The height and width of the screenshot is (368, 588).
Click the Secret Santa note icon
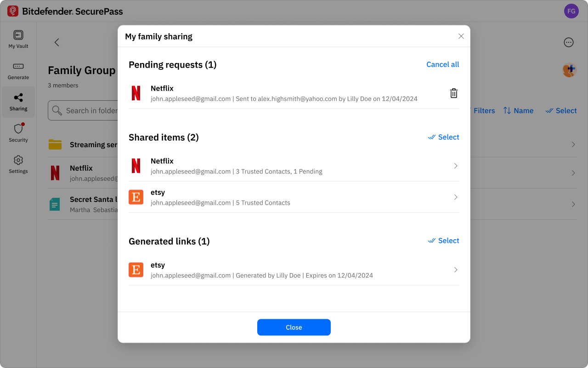pyautogui.click(x=55, y=204)
